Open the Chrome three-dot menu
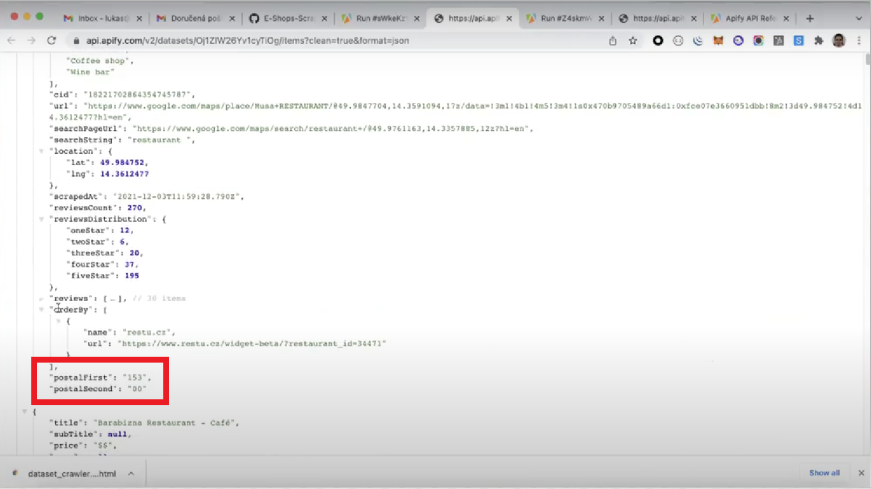The image size is (871, 489). pyautogui.click(x=859, y=41)
